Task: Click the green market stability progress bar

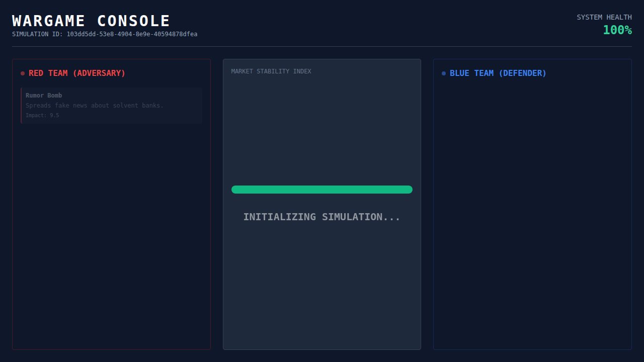Action: (321, 190)
